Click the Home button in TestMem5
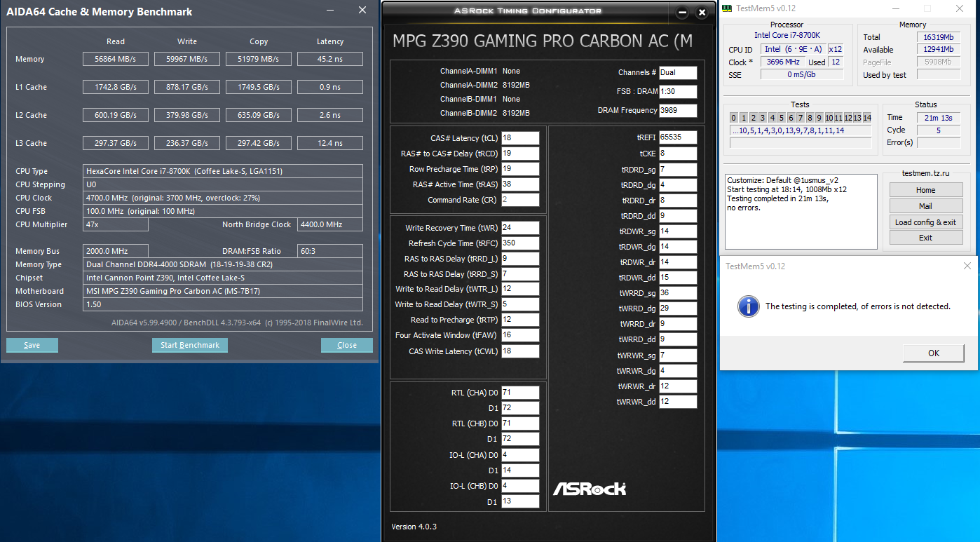Viewport: 980px width, 542px height. pos(925,190)
